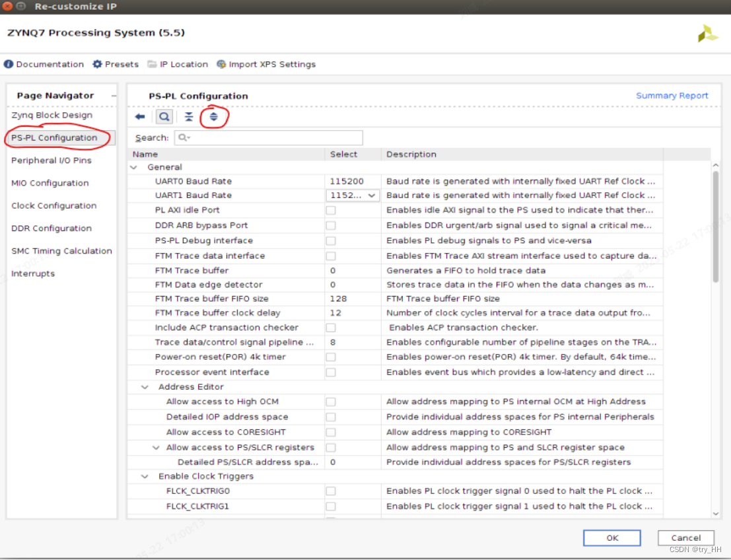Click the Select column header
Image resolution: width=731 pixels, height=560 pixels.
[x=353, y=155]
